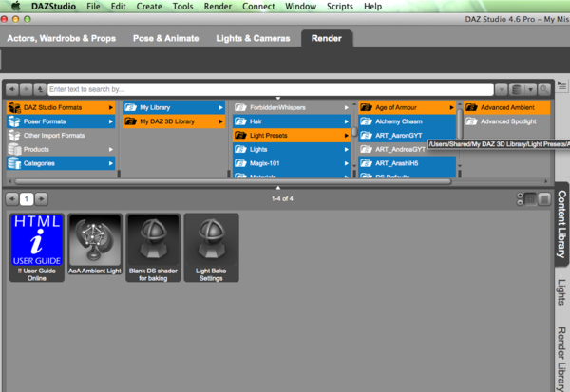The width and height of the screenshot is (570, 392).
Task: Go to next results page
Action: tap(41, 198)
